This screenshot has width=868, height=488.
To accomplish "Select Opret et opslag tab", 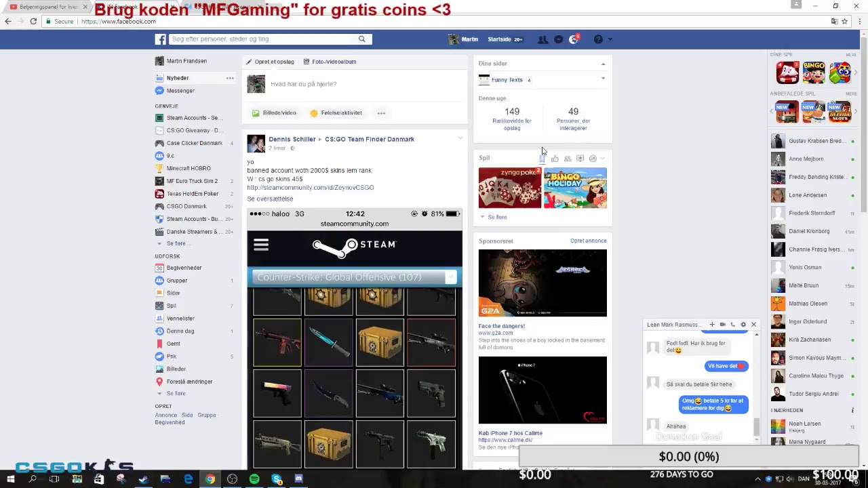I will click(x=270, y=62).
